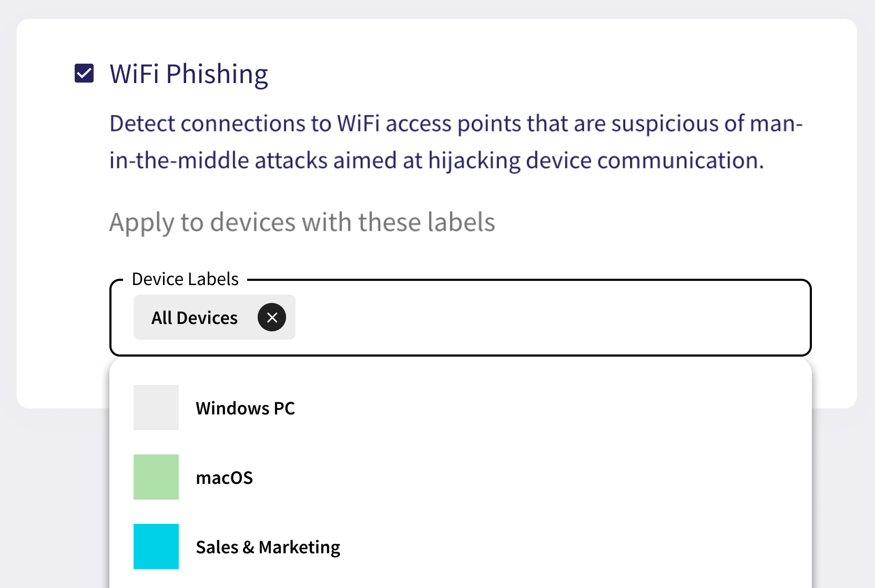The image size is (875, 588).
Task: Pick the Sales & Marketing label option
Action: (268, 547)
